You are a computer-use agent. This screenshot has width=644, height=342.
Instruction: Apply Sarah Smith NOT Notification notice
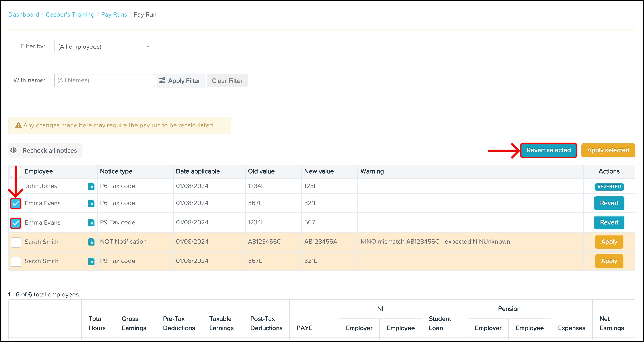pyautogui.click(x=609, y=242)
